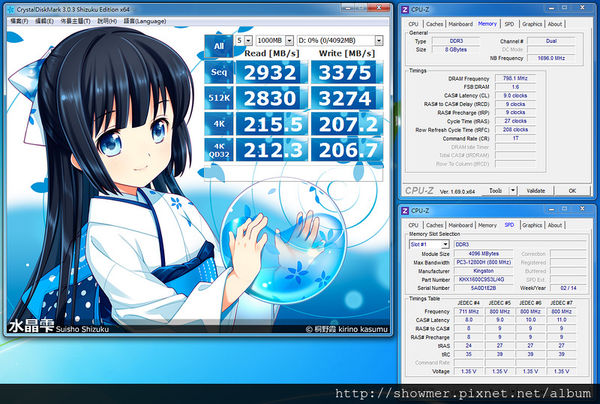Click the Module Size value 4096 MBytes
The width and height of the screenshot is (600, 404).
point(483,254)
